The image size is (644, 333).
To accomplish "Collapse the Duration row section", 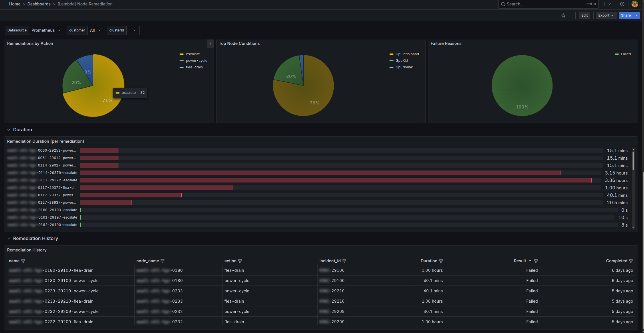I will [x=9, y=130].
